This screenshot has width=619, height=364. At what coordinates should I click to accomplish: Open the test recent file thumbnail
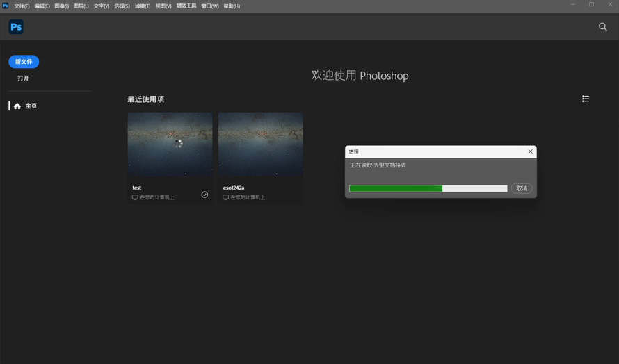tap(170, 144)
